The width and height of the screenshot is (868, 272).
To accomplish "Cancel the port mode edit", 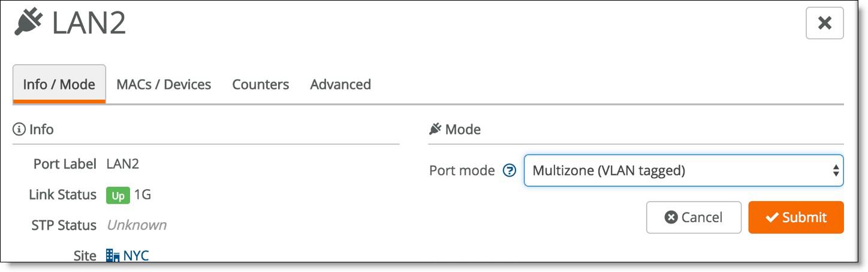I will (694, 217).
